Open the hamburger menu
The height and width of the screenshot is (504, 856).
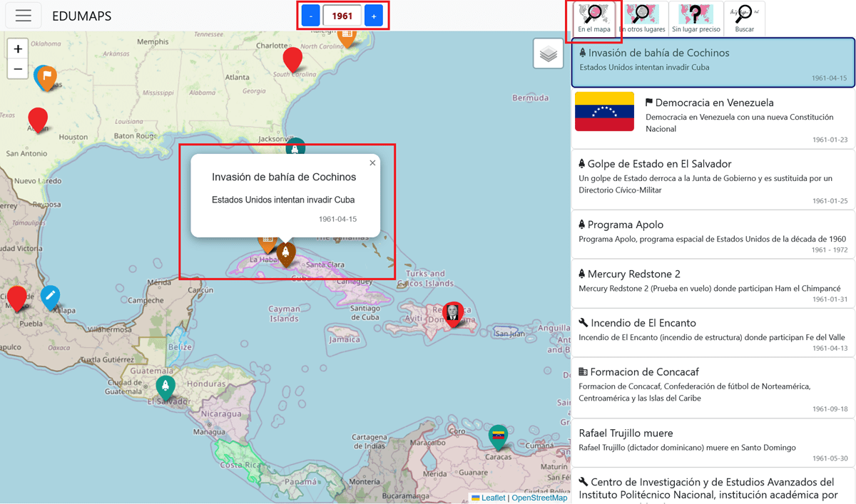click(24, 16)
